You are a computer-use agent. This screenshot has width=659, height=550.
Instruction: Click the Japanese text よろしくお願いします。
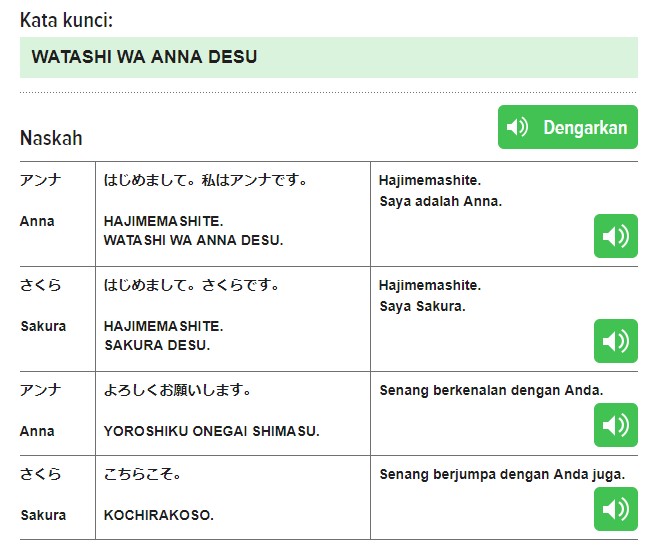point(178,390)
